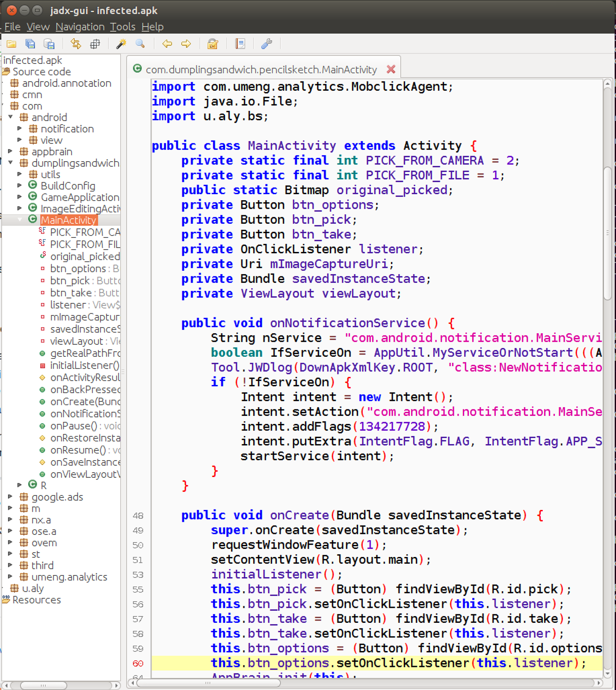Expand the google.ads package node
This screenshot has height=690, width=616.
pos(11,497)
